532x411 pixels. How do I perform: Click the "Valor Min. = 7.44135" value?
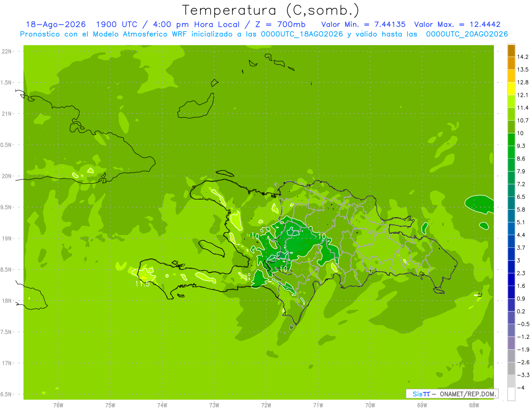pyautogui.click(x=363, y=25)
